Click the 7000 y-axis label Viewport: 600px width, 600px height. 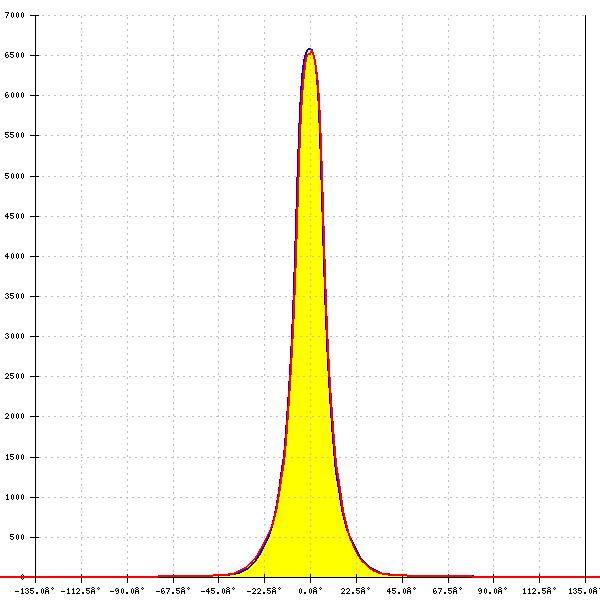(x=15, y=15)
